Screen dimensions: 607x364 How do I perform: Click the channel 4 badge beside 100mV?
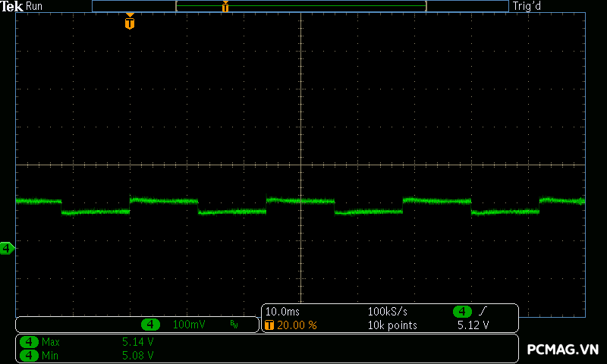click(151, 325)
